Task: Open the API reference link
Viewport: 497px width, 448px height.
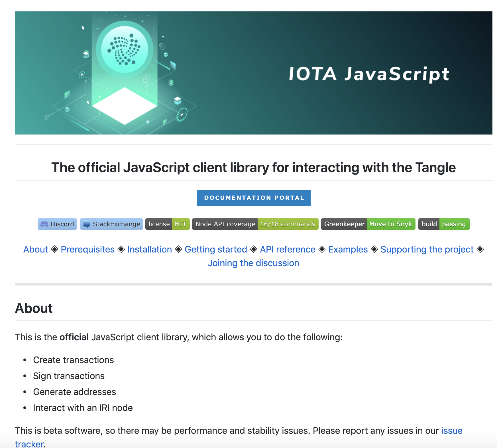Action: (x=288, y=249)
